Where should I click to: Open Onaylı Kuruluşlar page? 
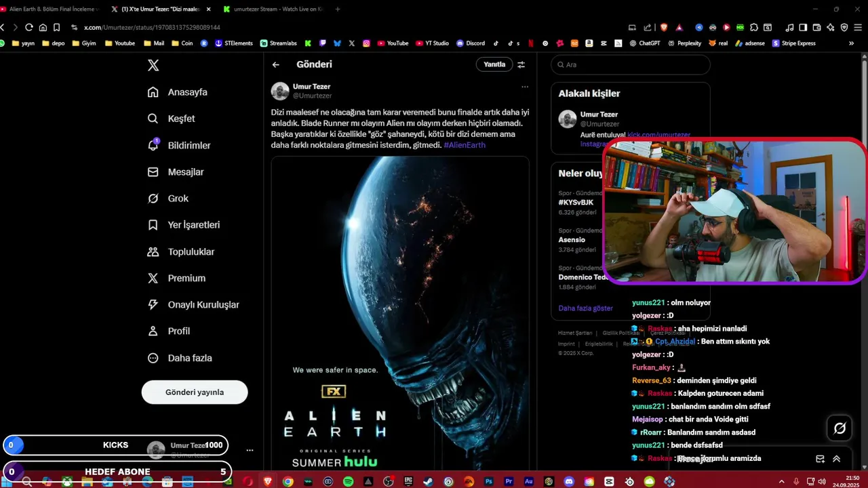(x=193, y=305)
